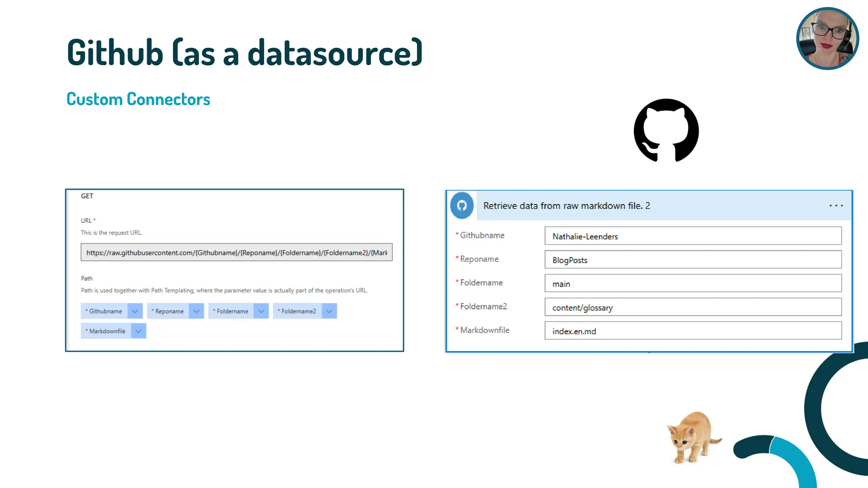Click the 'Retrieve data from raw markdown file. 2' title
Screen dimensions: 868x488
pyautogui.click(x=567, y=206)
